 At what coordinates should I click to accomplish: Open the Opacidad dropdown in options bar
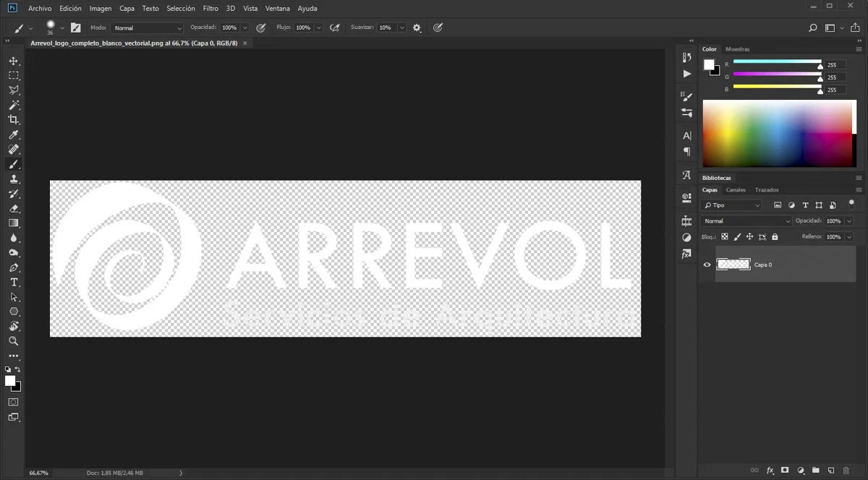[245, 27]
